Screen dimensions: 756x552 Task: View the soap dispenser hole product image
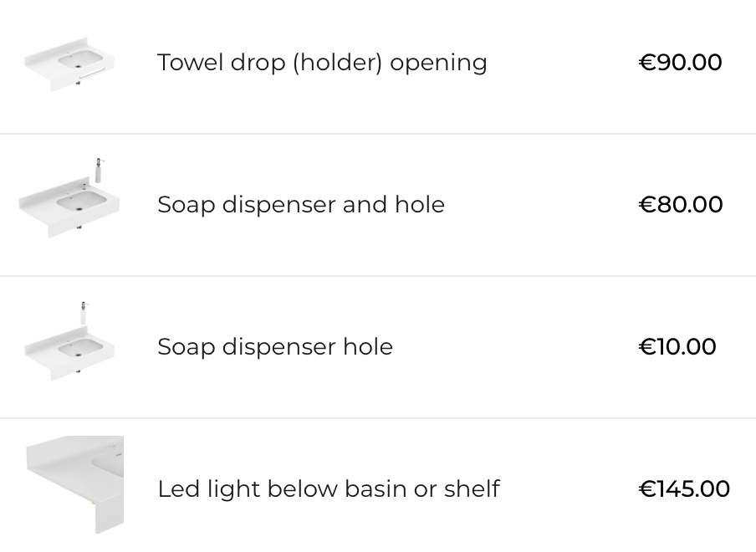[x=71, y=346]
